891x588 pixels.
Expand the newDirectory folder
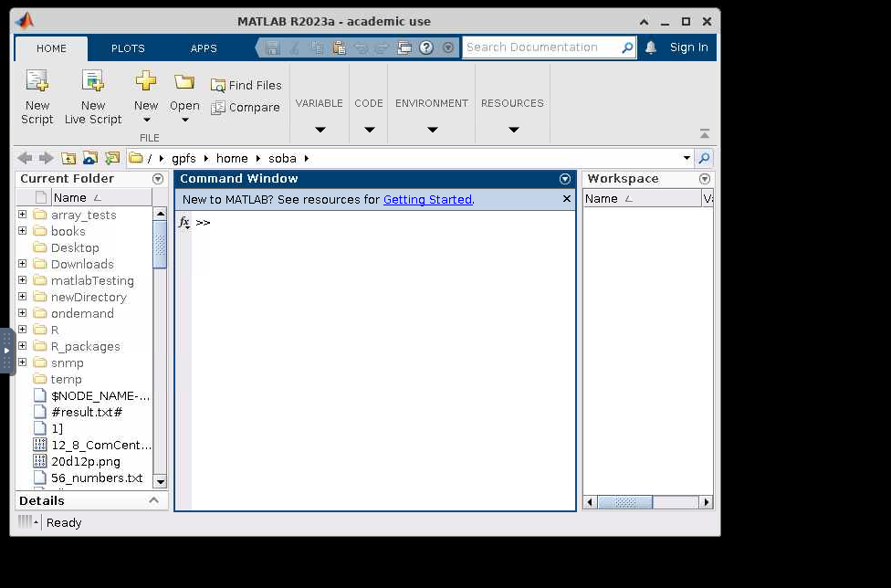pos(22,297)
